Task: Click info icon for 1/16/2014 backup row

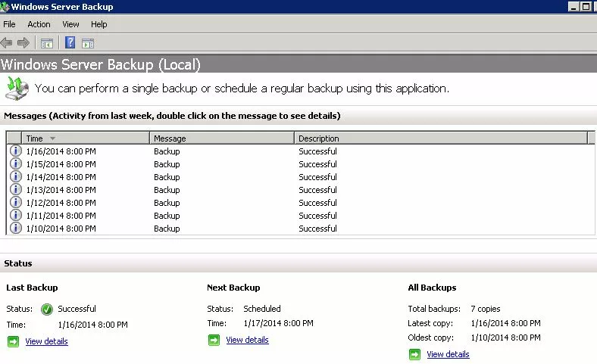Action: pyautogui.click(x=16, y=151)
